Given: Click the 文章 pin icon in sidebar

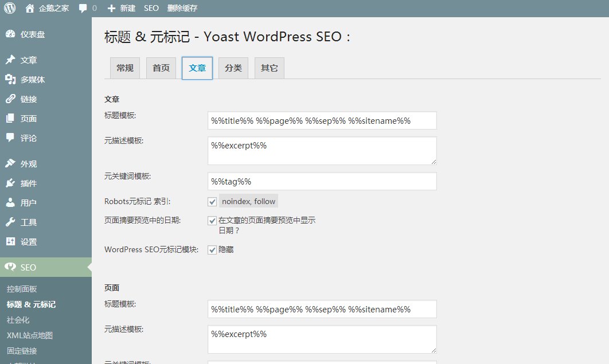Looking at the screenshot, I should coord(10,60).
